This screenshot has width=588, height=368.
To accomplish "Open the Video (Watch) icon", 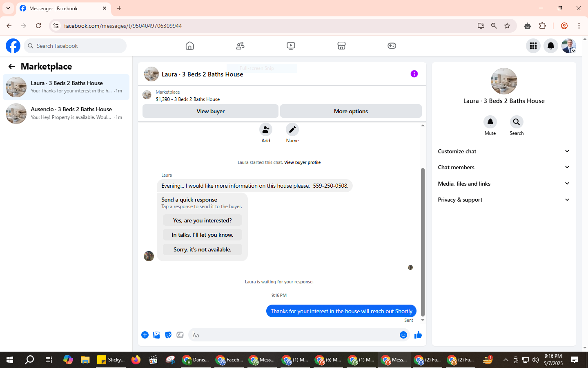I will [291, 46].
